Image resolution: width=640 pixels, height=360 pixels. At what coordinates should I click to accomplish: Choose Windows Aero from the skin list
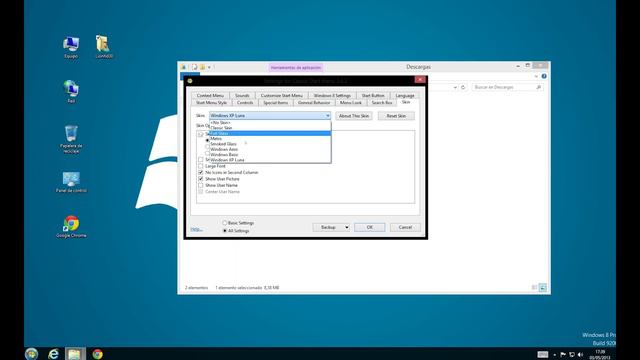(x=270, y=149)
